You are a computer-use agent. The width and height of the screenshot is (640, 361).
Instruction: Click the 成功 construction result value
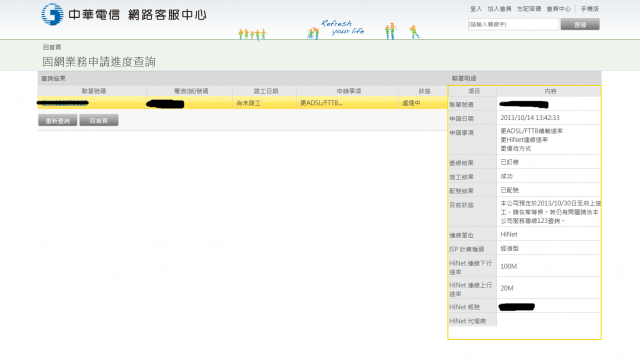pos(506,176)
